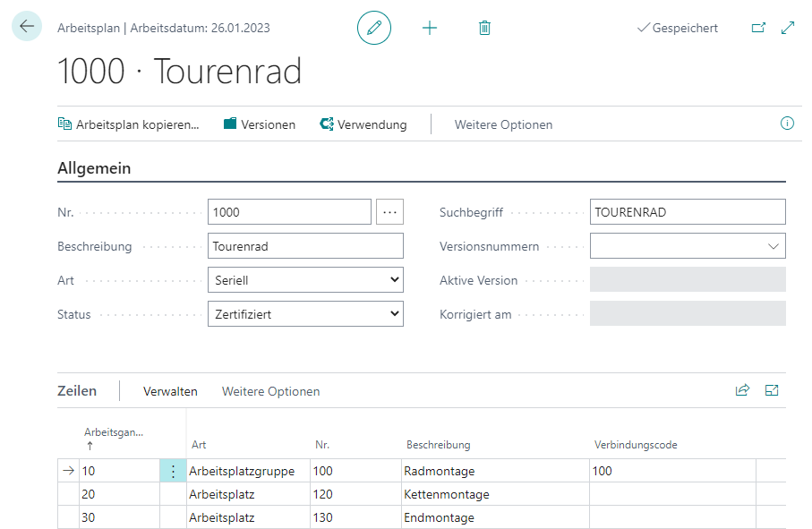Viewport: 812px width, 529px height.
Task: Click Arbeitsplatzgruppe cell in row 10
Action: [x=248, y=471]
